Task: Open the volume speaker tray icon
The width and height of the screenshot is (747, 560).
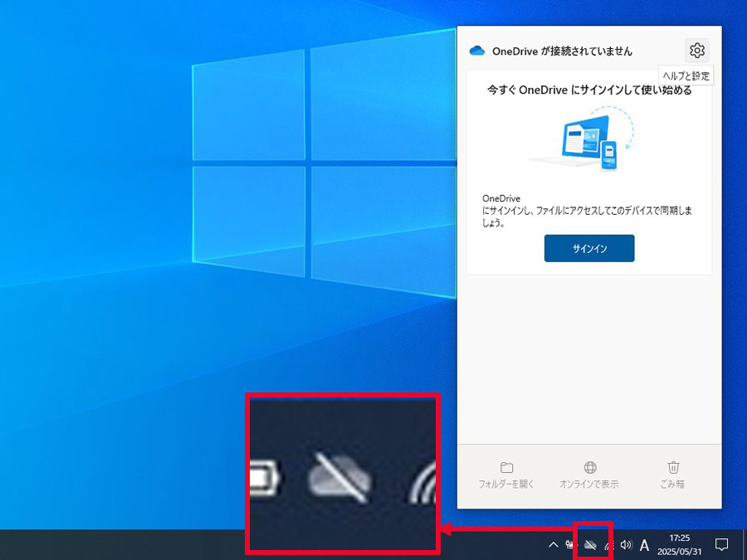Action: tap(627, 544)
